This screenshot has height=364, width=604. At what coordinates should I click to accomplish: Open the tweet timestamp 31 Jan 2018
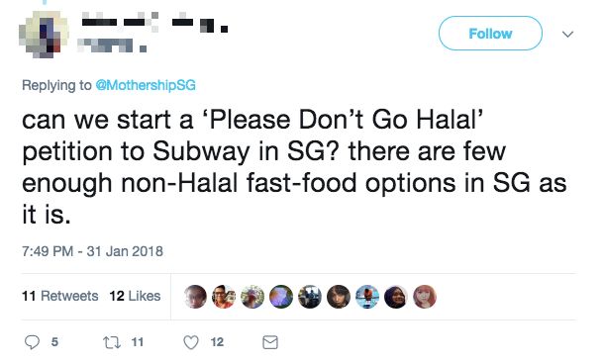(x=92, y=251)
